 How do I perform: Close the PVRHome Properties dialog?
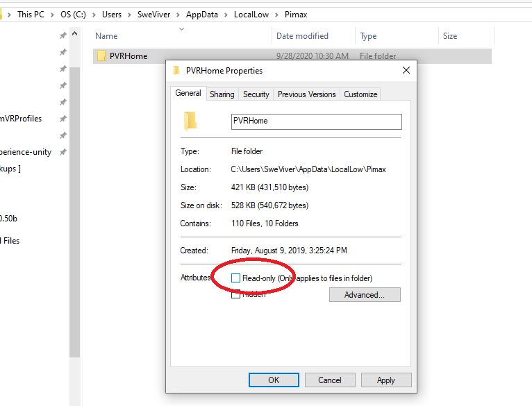[406, 71]
